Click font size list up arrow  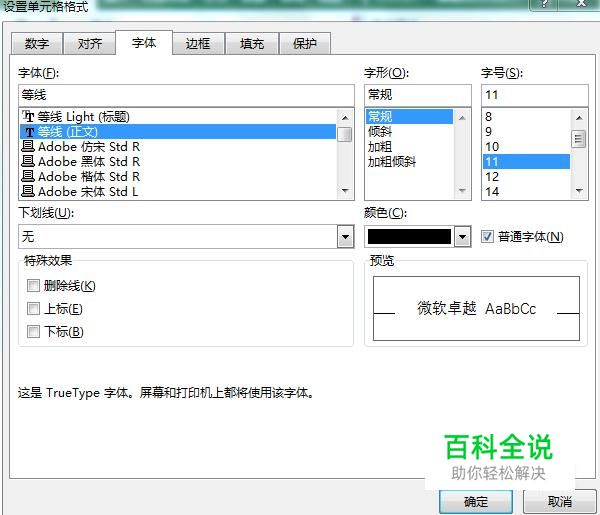coord(579,118)
